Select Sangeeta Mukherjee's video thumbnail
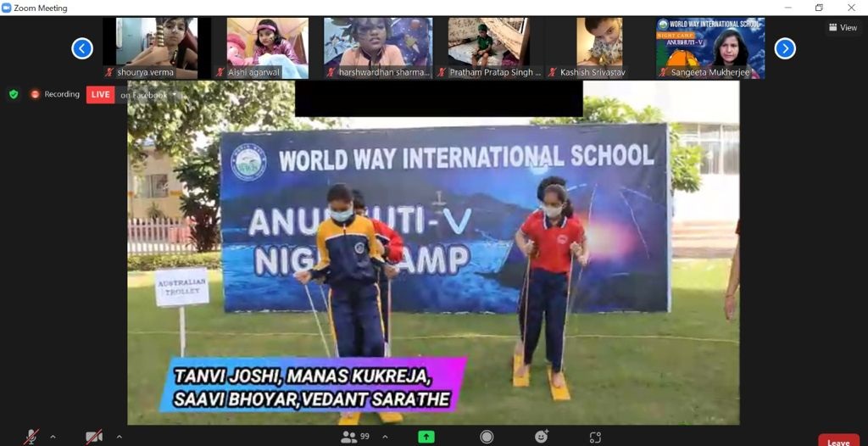868x446 pixels. coord(710,48)
